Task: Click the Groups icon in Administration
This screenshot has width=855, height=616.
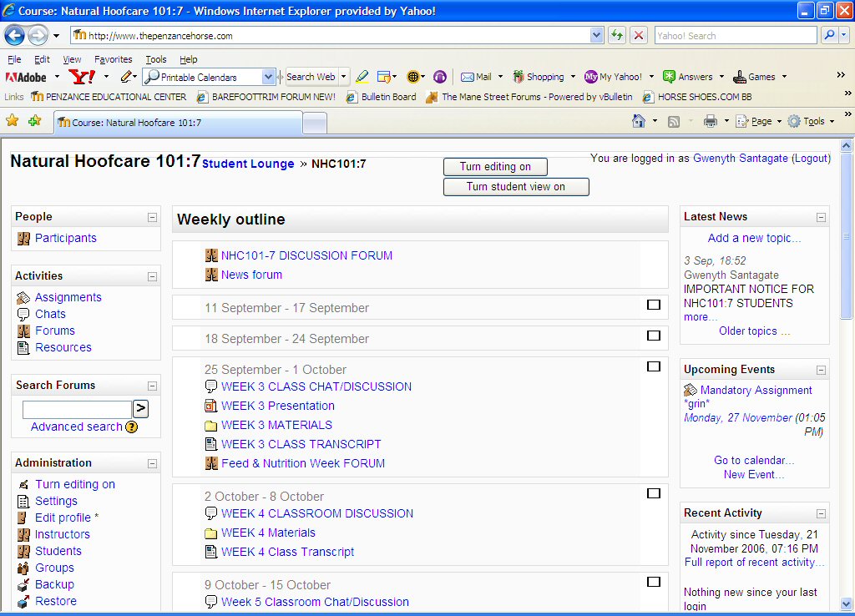Action: click(x=23, y=568)
